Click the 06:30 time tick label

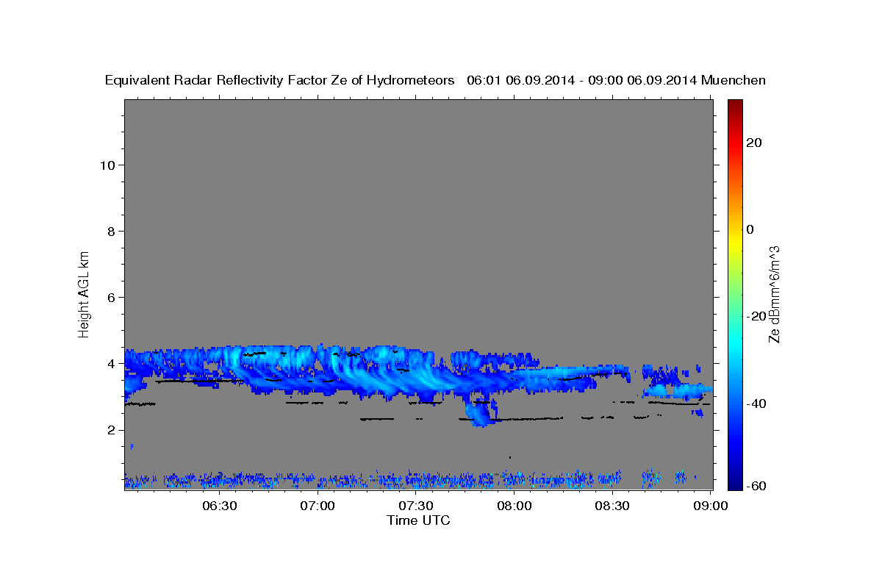(x=219, y=506)
